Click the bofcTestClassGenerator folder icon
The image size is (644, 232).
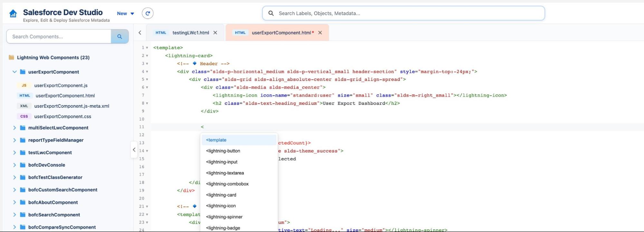(x=23, y=177)
